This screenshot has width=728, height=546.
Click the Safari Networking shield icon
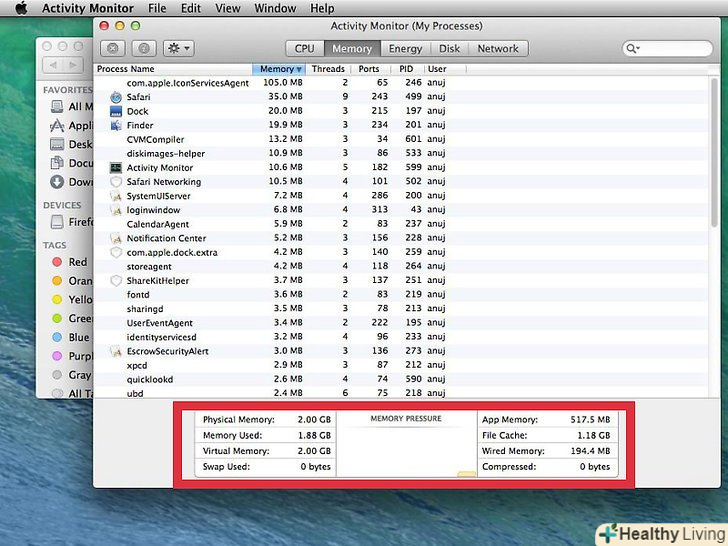point(116,182)
